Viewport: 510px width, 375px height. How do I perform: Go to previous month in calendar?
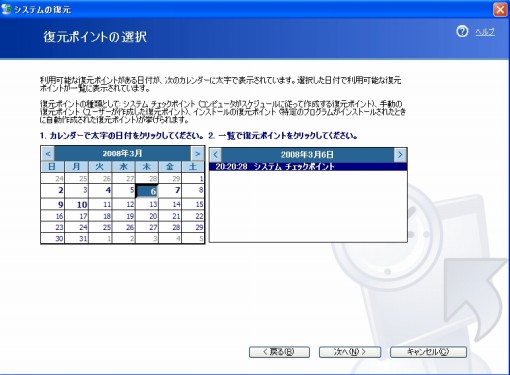(48, 154)
